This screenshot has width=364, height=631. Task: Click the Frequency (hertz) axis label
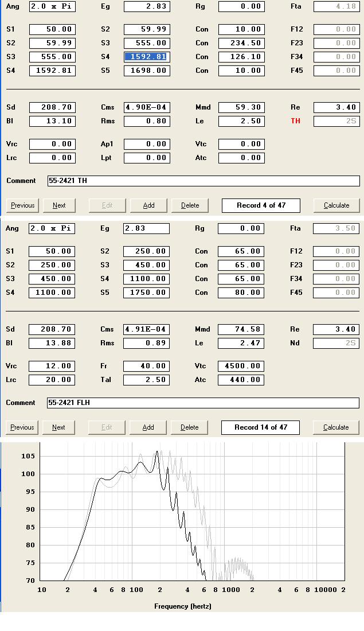(183, 606)
